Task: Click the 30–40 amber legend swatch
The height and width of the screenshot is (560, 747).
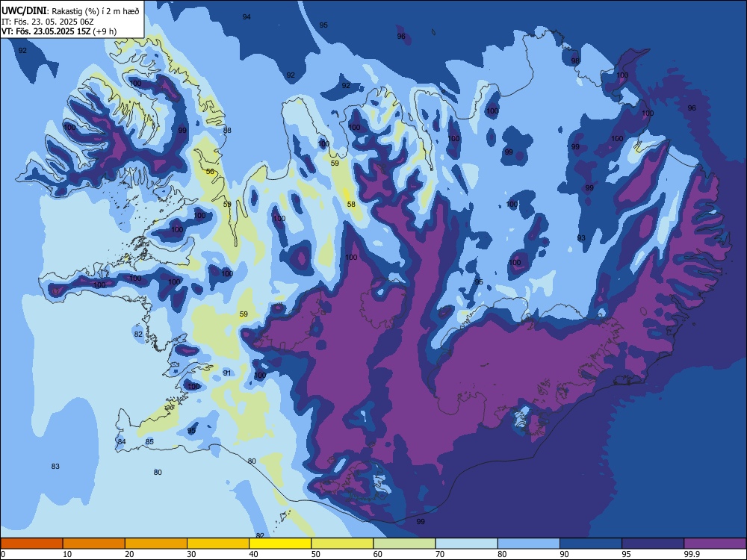Action: [218, 544]
